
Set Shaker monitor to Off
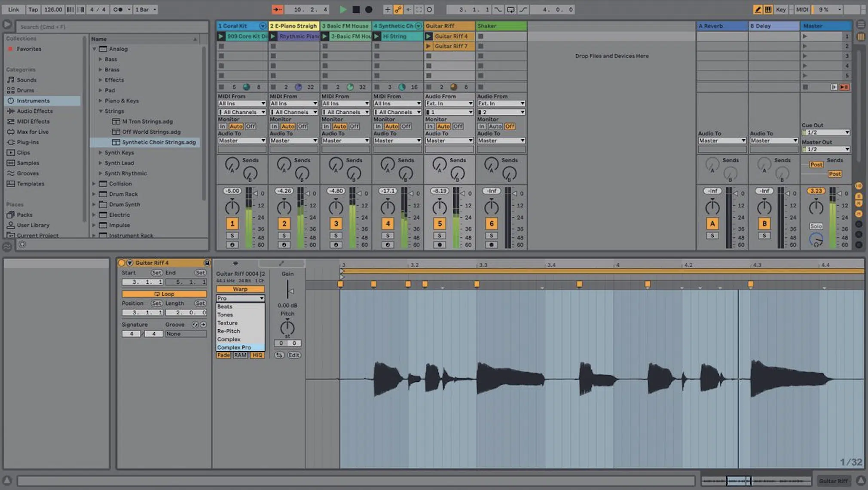click(x=510, y=126)
